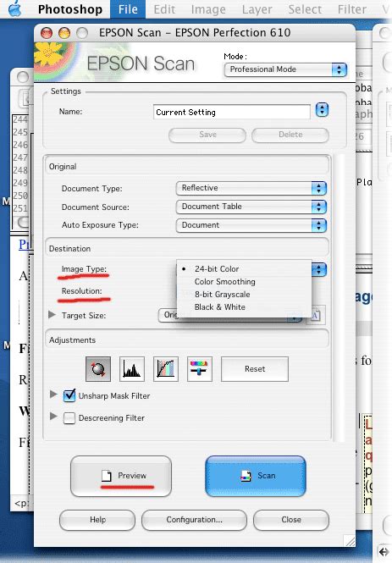Open the Target Size dropdown
The image size is (392, 563).
click(x=229, y=315)
